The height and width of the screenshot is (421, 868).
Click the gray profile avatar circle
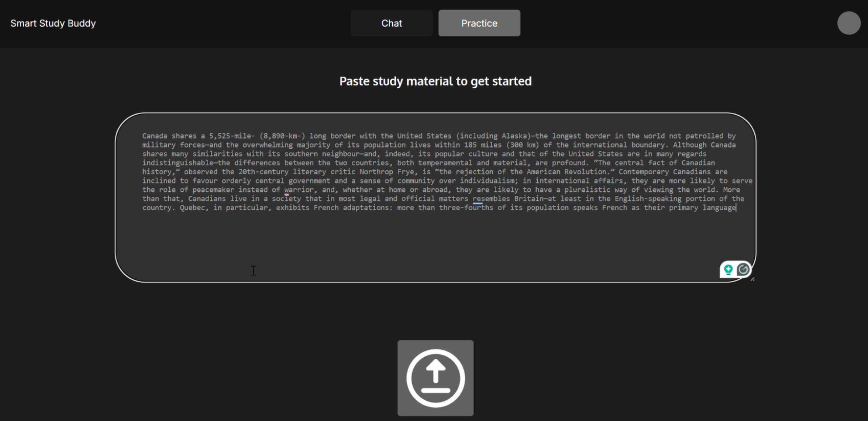(849, 23)
